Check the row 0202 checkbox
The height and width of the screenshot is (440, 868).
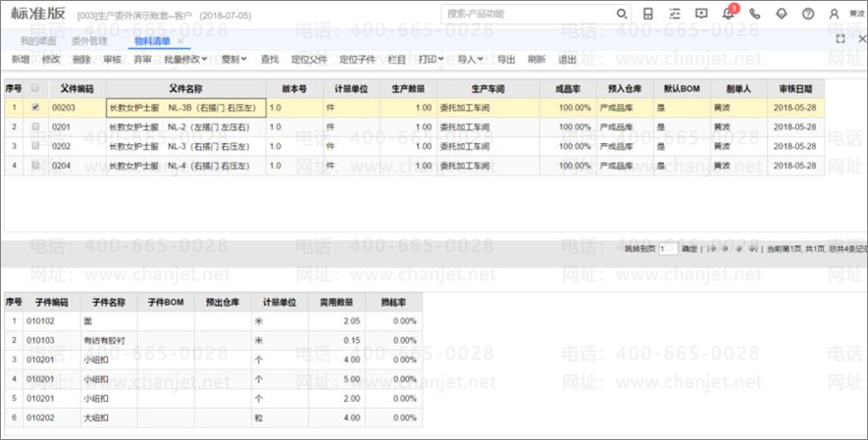(x=35, y=146)
